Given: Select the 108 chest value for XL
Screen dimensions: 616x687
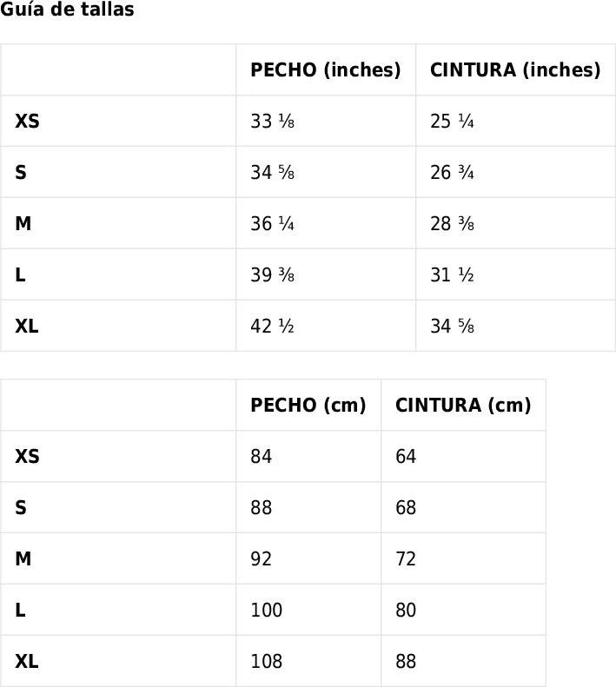Looking at the screenshot, I should pyautogui.click(x=267, y=662).
